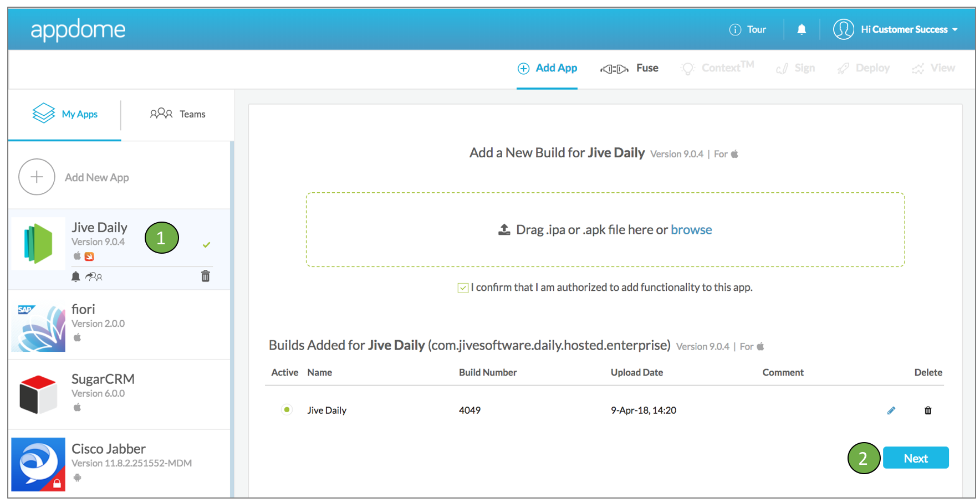The image size is (980, 503).
Task: Click the Cisco Jabber app name
Action: point(109,449)
